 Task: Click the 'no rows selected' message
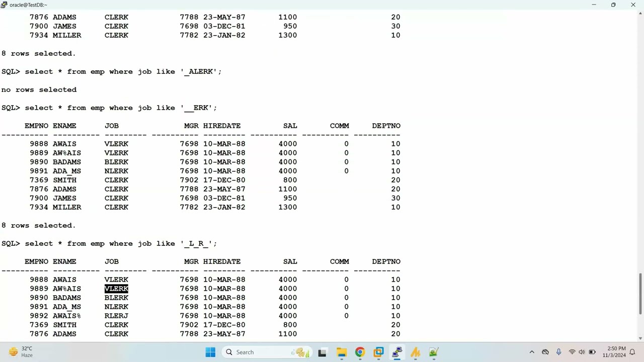(39, 89)
